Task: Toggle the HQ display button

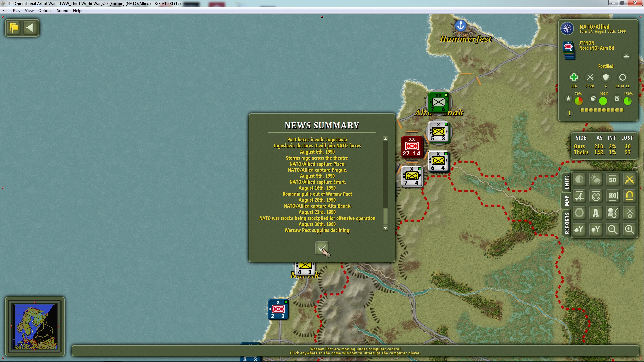Action: click(613, 196)
